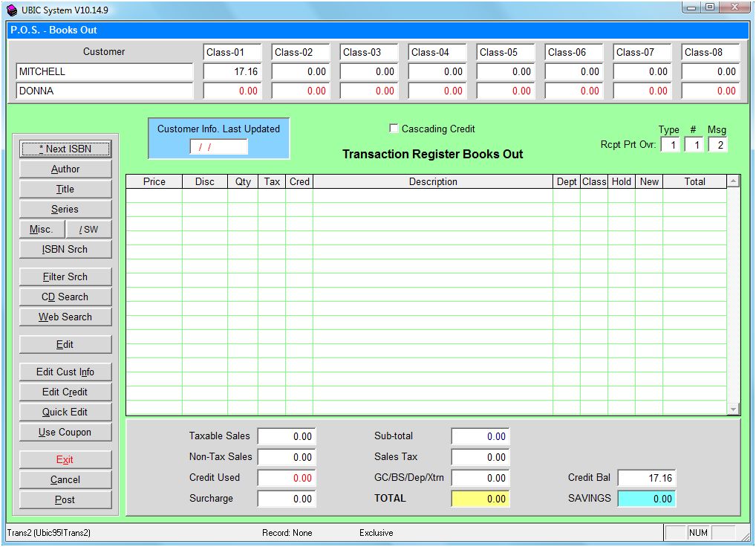Click the Credit Used amount field
This screenshot has height=547, width=756.
click(287, 478)
